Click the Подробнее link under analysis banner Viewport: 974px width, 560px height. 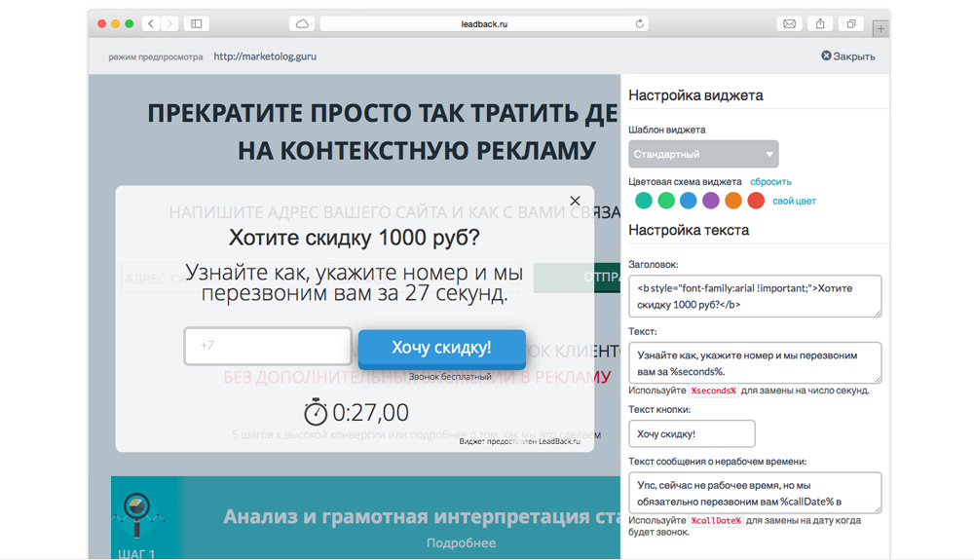click(461, 542)
